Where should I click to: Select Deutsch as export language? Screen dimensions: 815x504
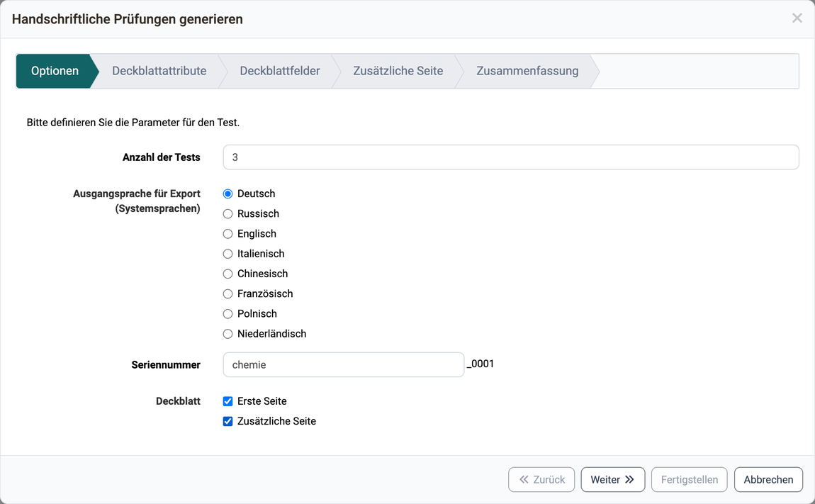pyautogui.click(x=227, y=194)
